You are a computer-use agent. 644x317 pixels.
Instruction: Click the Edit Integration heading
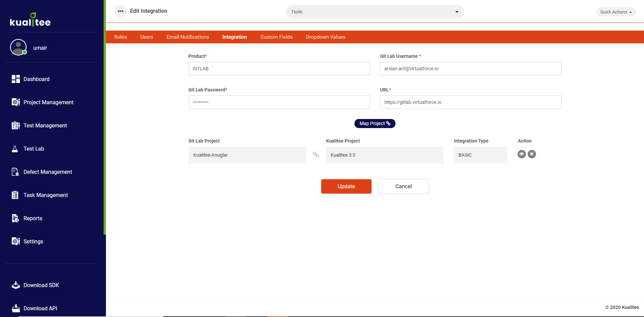pyautogui.click(x=149, y=11)
